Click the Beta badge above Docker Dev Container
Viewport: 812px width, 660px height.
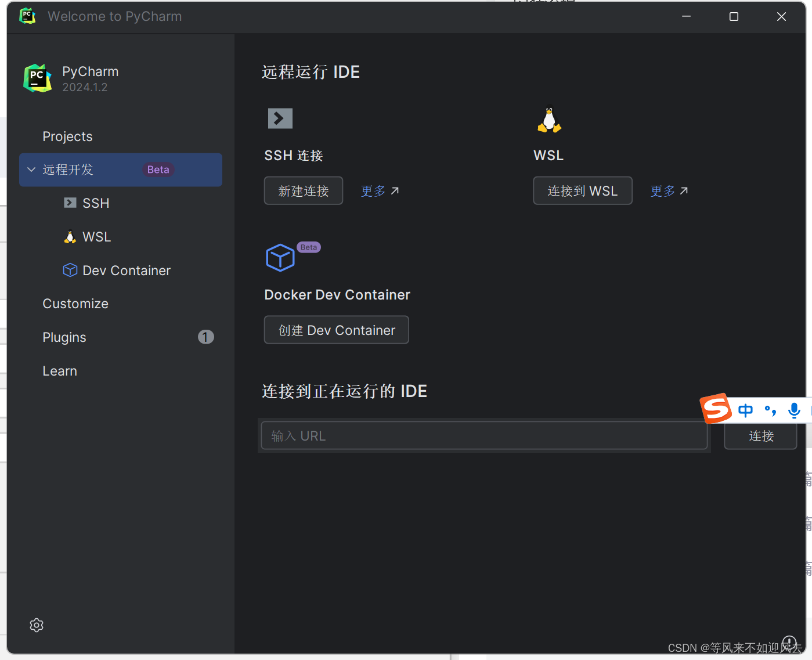pos(309,247)
